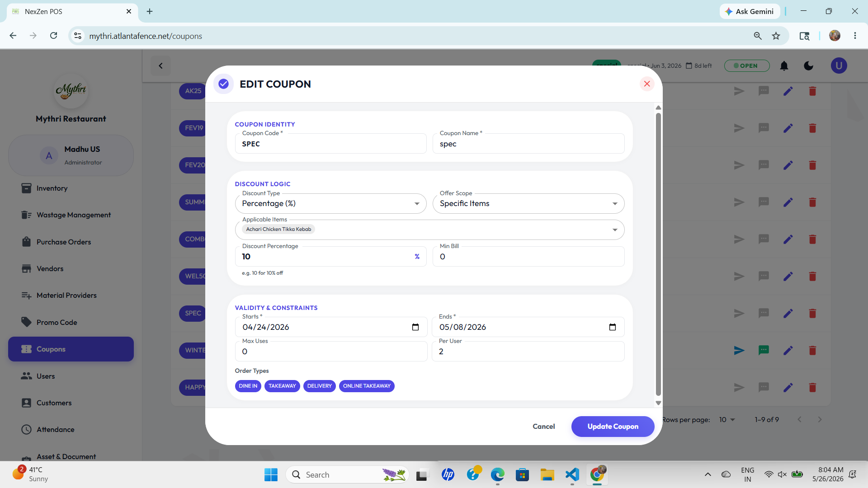Open Promo Code in the sidebar

click(x=71, y=322)
